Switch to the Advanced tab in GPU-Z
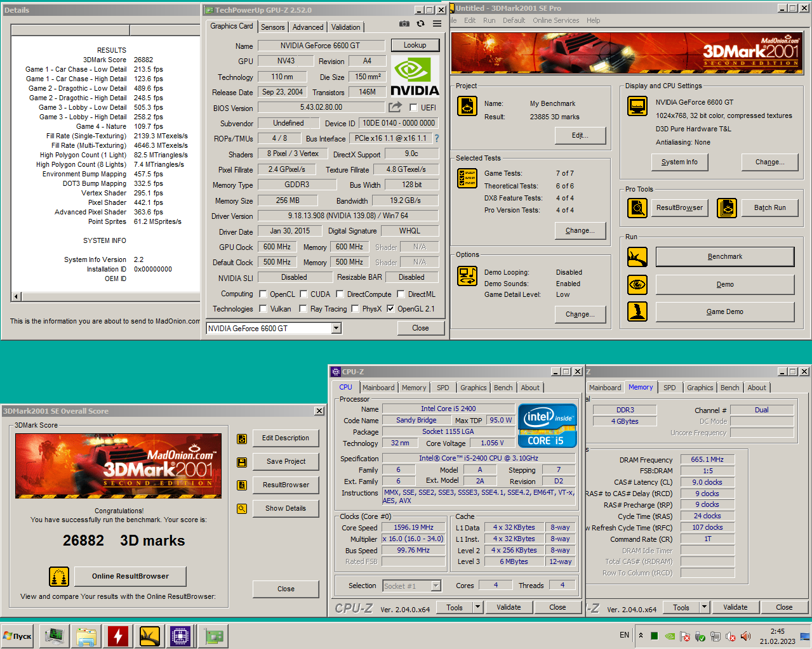The width and height of the screenshot is (812, 649). tap(308, 27)
